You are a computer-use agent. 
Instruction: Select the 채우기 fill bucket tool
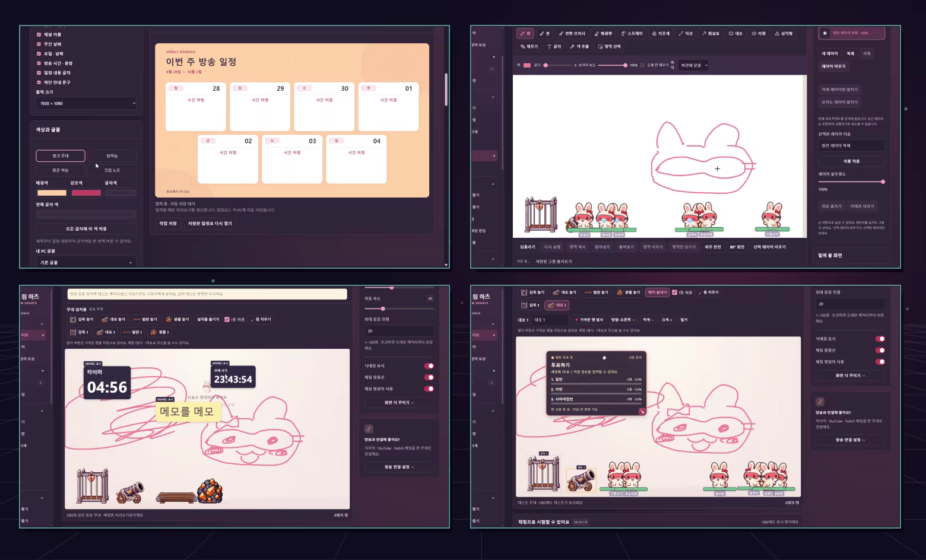click(x=529, y=46)
